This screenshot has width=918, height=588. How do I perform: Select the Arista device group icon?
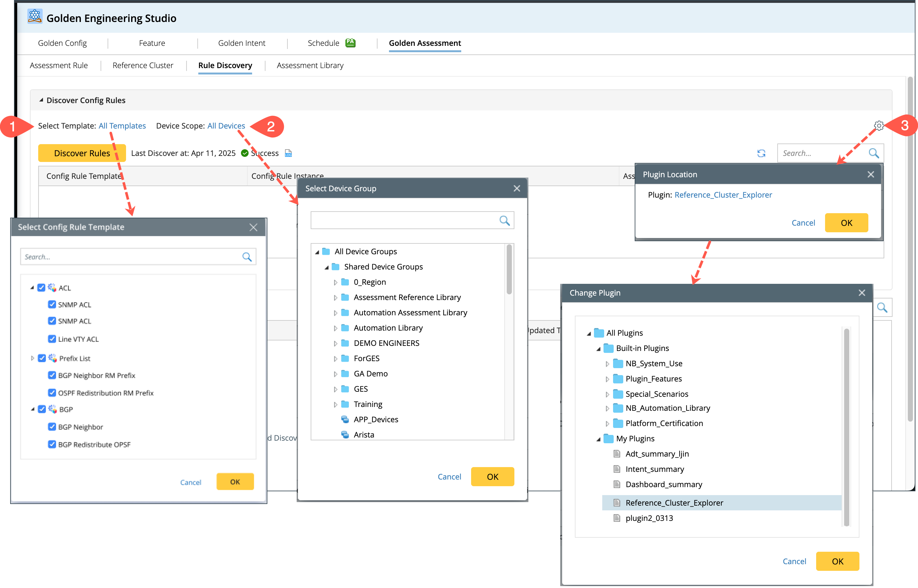pyautogui.click(x=345, y=435)
